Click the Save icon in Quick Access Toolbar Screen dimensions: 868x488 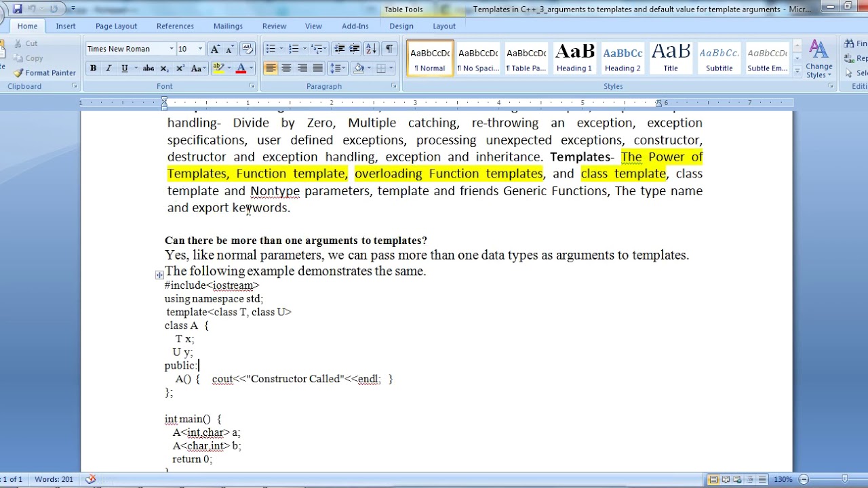tap(18, 9)
